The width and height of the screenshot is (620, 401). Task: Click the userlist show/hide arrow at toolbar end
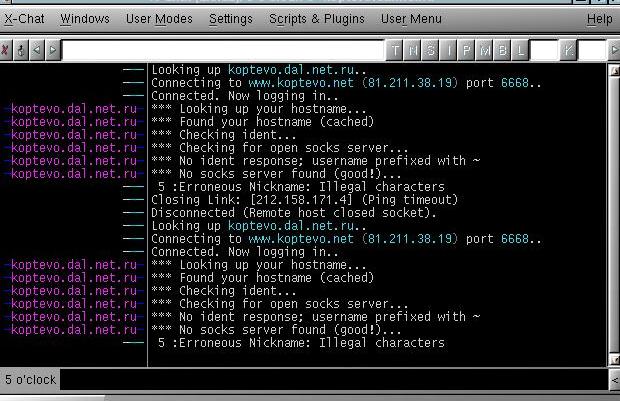coord(614,50)
